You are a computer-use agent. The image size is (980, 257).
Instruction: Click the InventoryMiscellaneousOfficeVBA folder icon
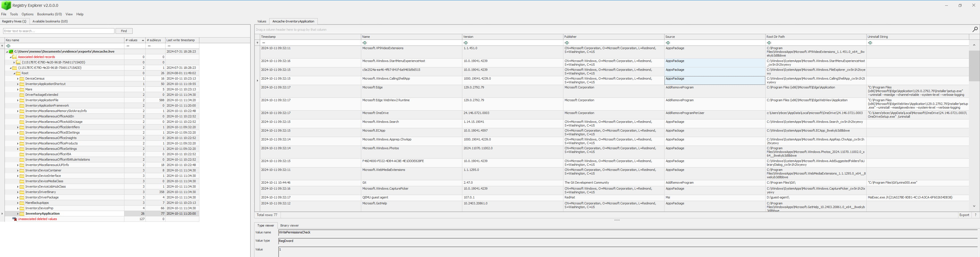[x=22, y=154]
